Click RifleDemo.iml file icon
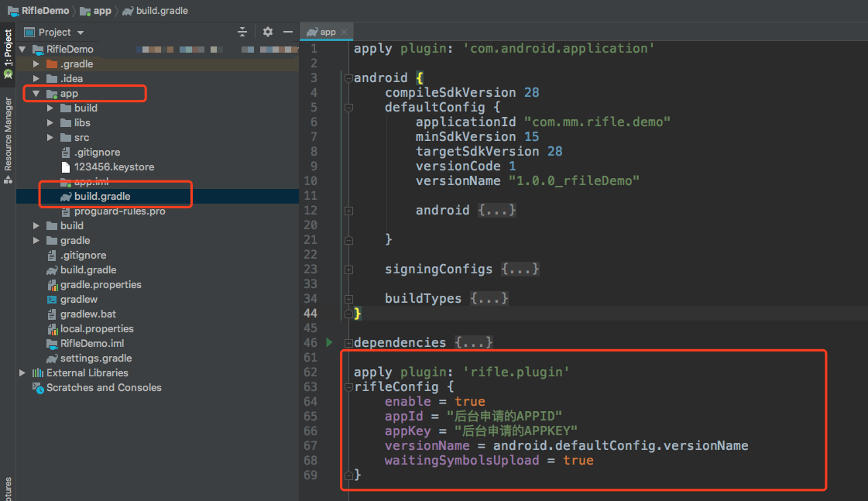Screen dimensions: 868x501 coord(52,344)
